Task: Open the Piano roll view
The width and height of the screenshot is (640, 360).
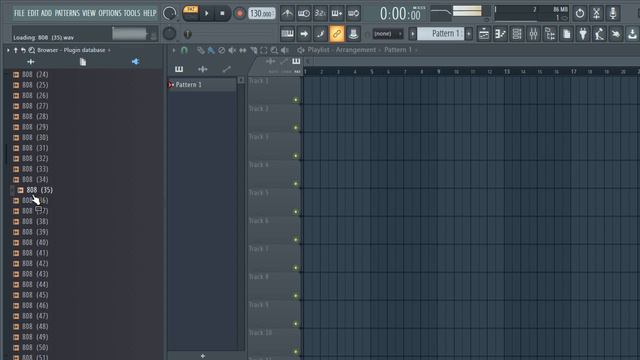Action: 500,34
